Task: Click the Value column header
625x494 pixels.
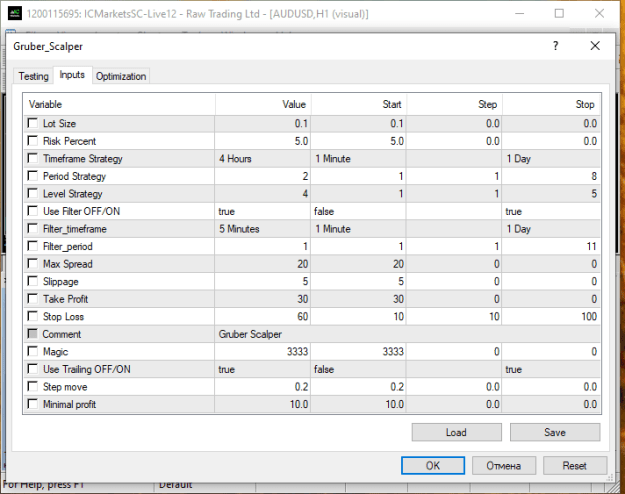Action: point(263,104)
